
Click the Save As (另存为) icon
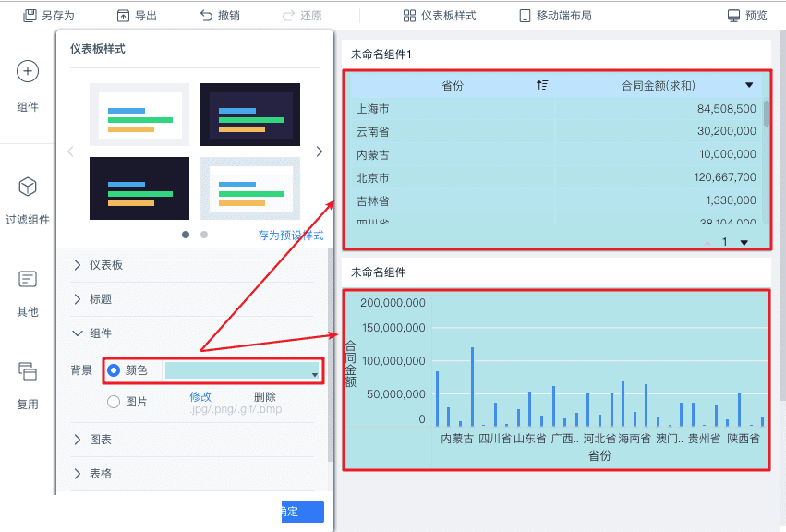[x=30, y=16]
